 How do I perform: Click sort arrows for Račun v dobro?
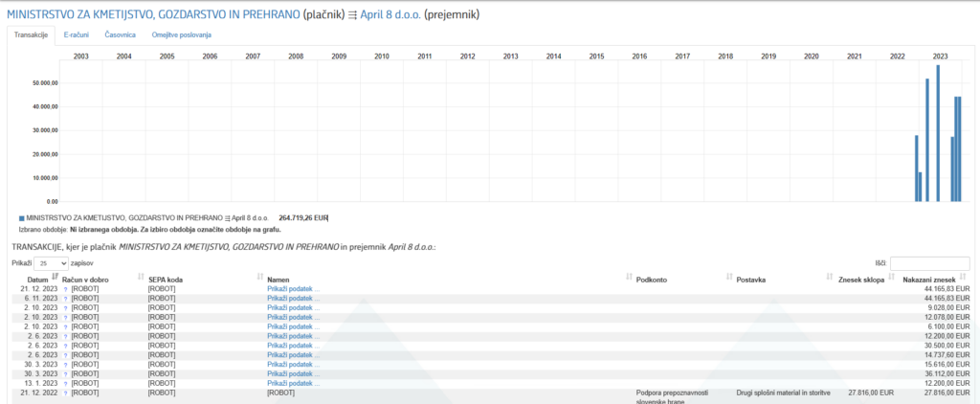pyautogui.click(x=141, y=277)
